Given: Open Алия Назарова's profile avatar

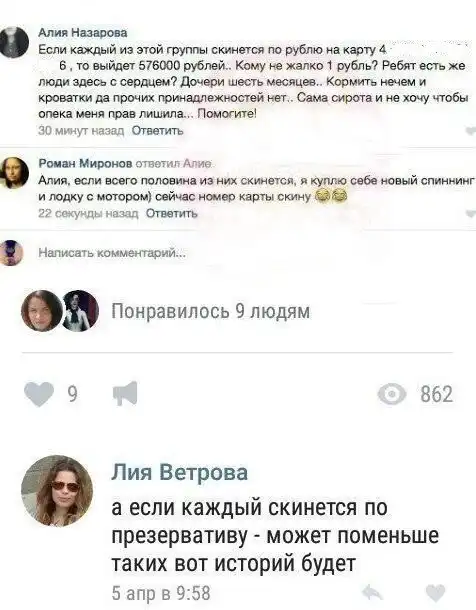Looking at the screenshot, I should [x=14, y=42].
